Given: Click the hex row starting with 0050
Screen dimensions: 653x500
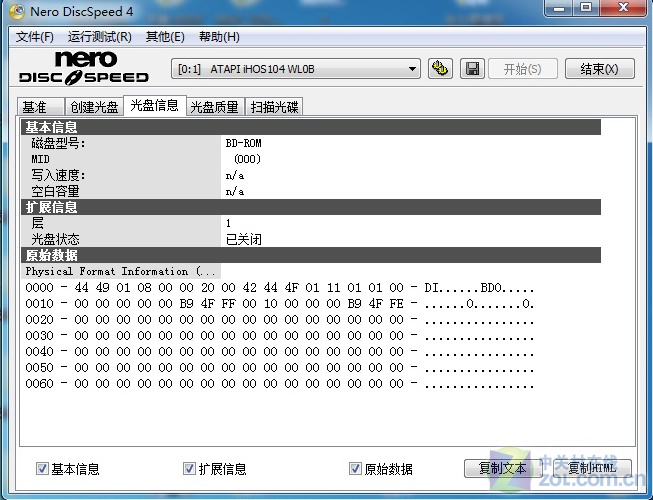Looking at the screenshot, I should coord(279,368).
